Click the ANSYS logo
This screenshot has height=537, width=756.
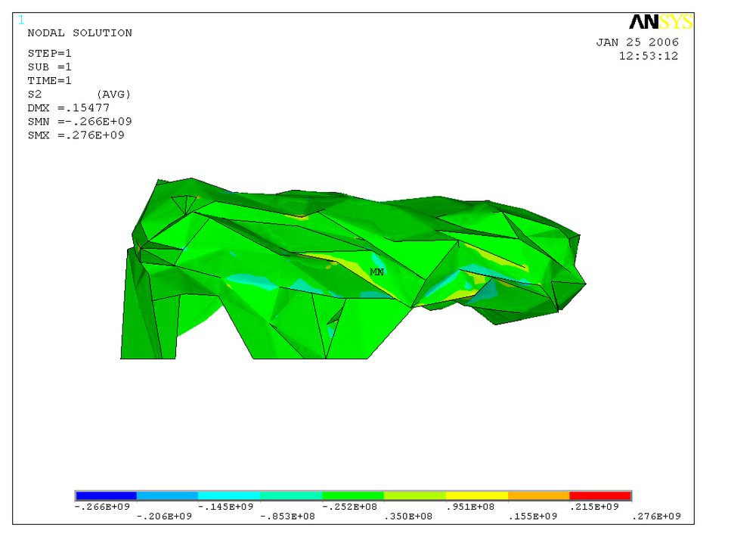pyautogui.click(x=660, y=23)
